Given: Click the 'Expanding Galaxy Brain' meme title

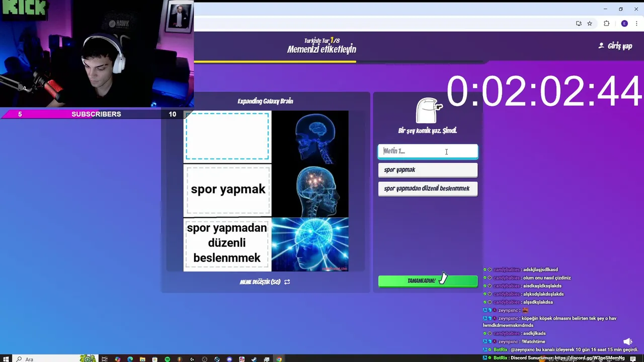Looking at the screenshot, I should 265,101.
